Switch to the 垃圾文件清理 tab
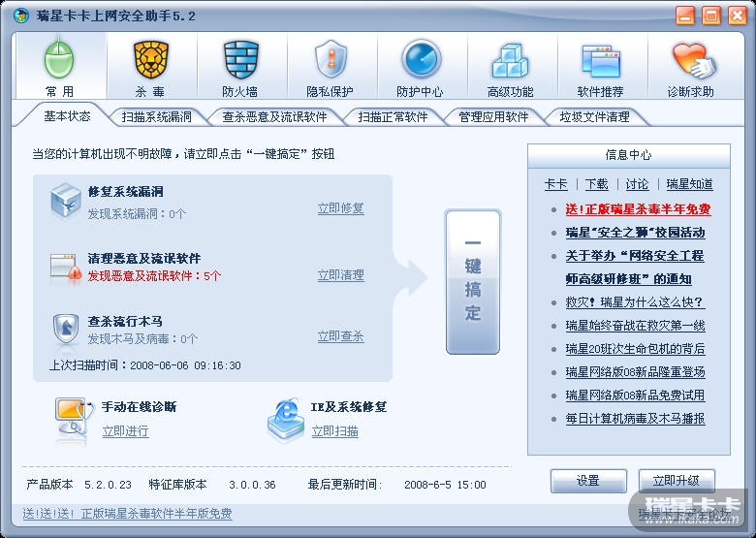Viewport: 756px width, 538px height. point(594,117)
